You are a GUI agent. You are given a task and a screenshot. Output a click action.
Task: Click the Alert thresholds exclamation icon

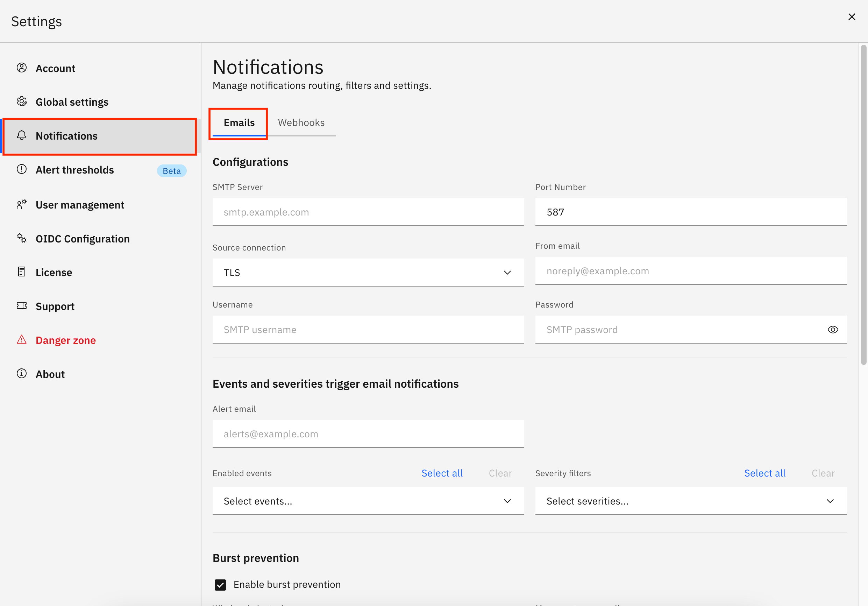[22, 169]
